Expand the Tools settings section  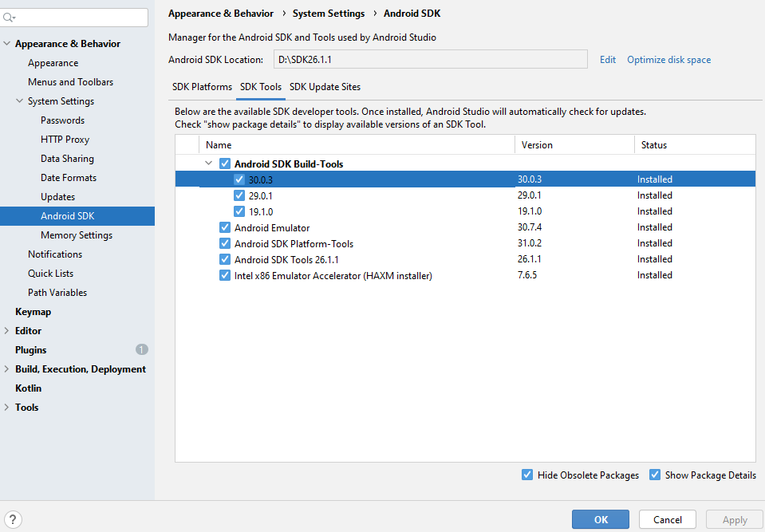click(6, 407)
